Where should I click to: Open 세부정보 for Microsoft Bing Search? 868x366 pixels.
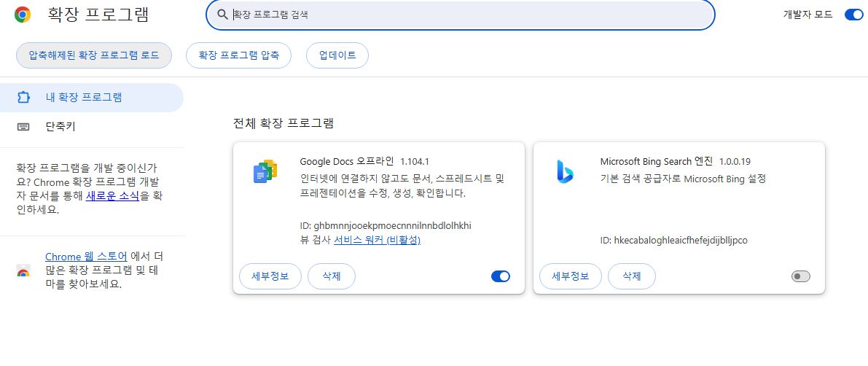click(x=570, y=276)
